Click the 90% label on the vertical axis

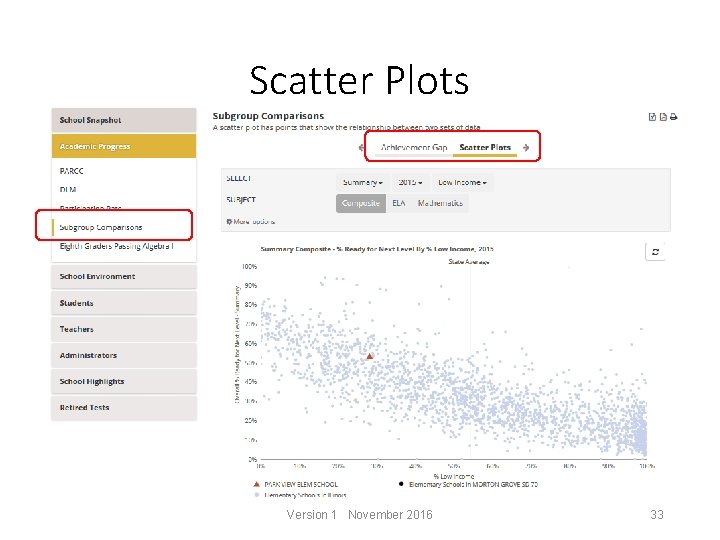[251, 286]
